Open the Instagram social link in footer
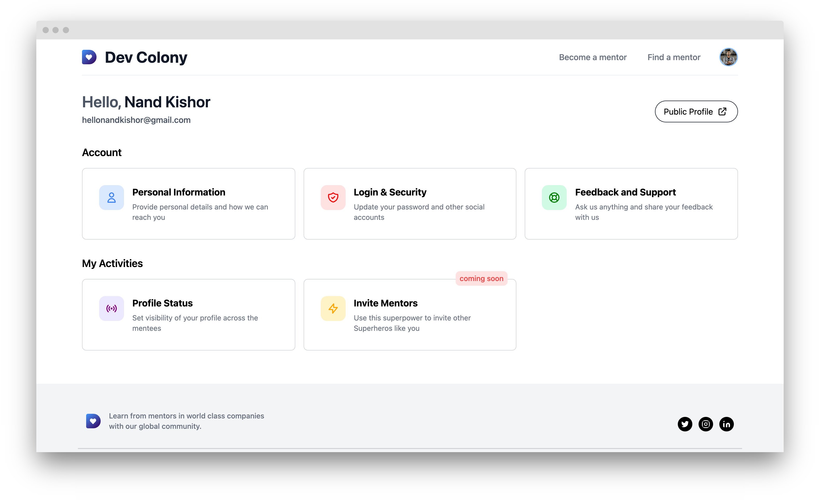820x504 pixels. tap(706, 424)
